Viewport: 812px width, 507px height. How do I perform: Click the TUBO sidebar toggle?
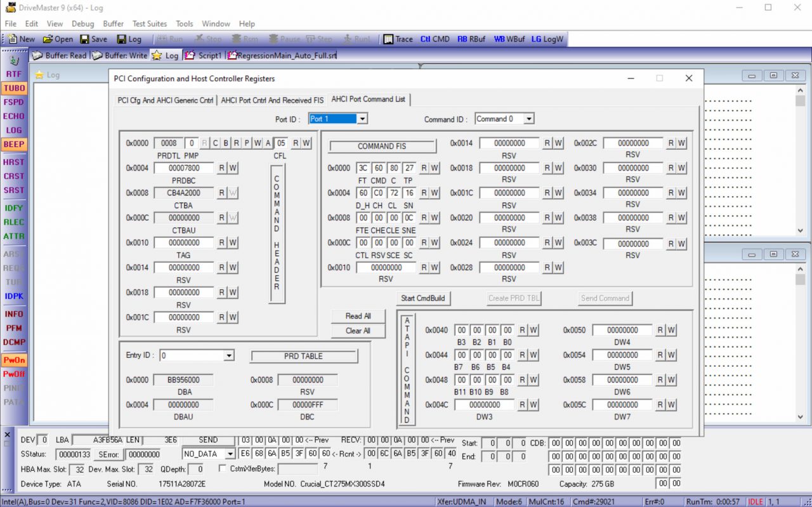pyautogui.click(x=14, y=88)
